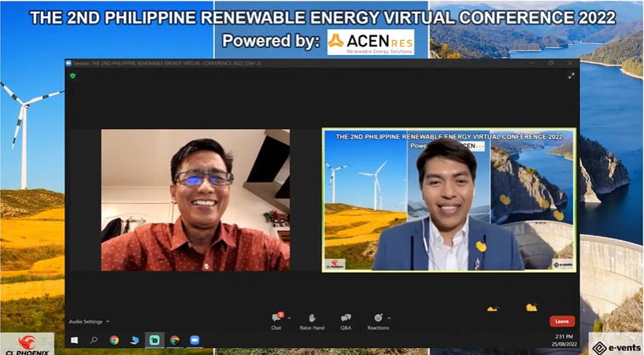
Task: Open the second Chrome icon beside the Zoom icon
Action: click(175, 340)
